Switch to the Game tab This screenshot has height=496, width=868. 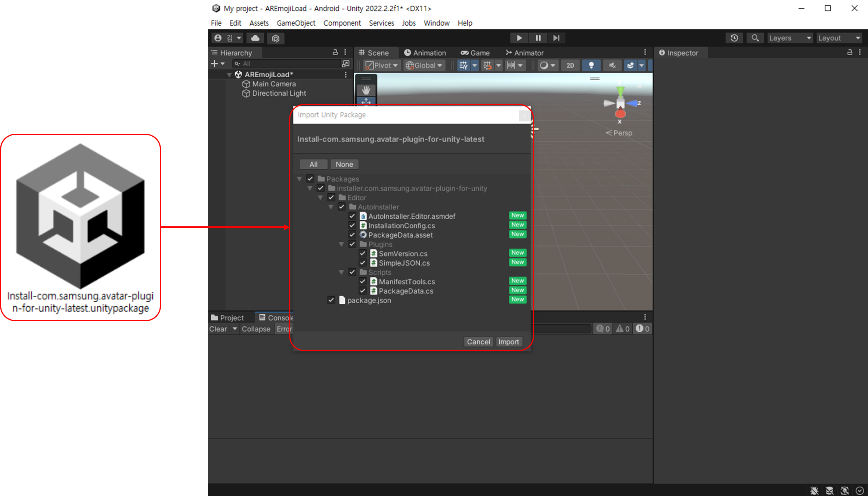point(475,53)
